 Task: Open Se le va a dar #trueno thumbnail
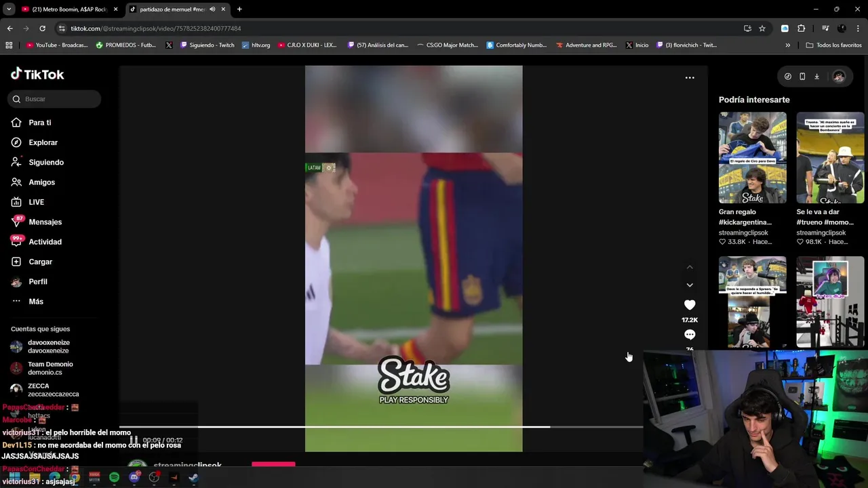(x=830, y=158)
